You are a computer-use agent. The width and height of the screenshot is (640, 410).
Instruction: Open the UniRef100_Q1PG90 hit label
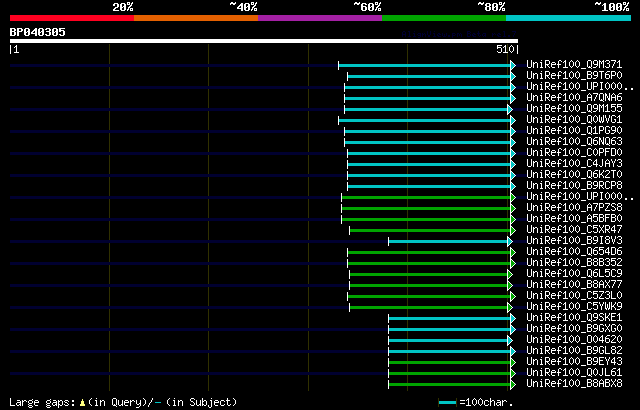click(x=574, y=131)
